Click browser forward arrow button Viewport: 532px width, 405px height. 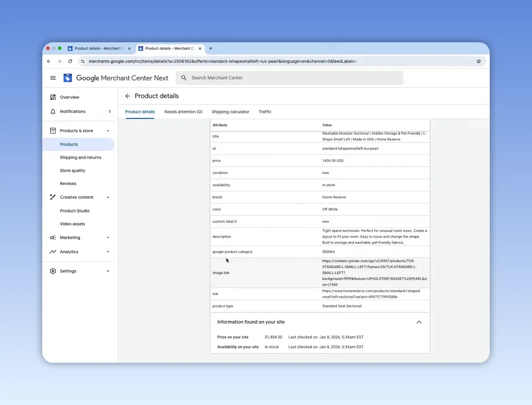coord(59,61)
